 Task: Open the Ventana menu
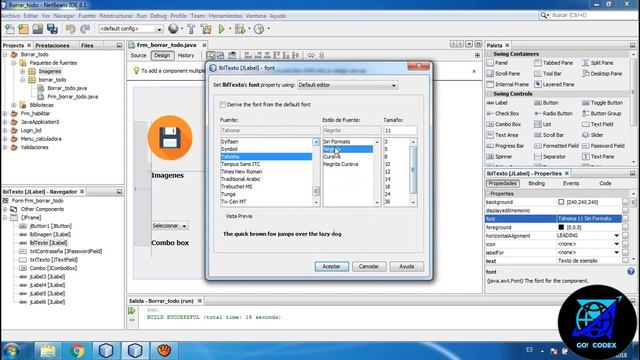(x=256, y=16)
